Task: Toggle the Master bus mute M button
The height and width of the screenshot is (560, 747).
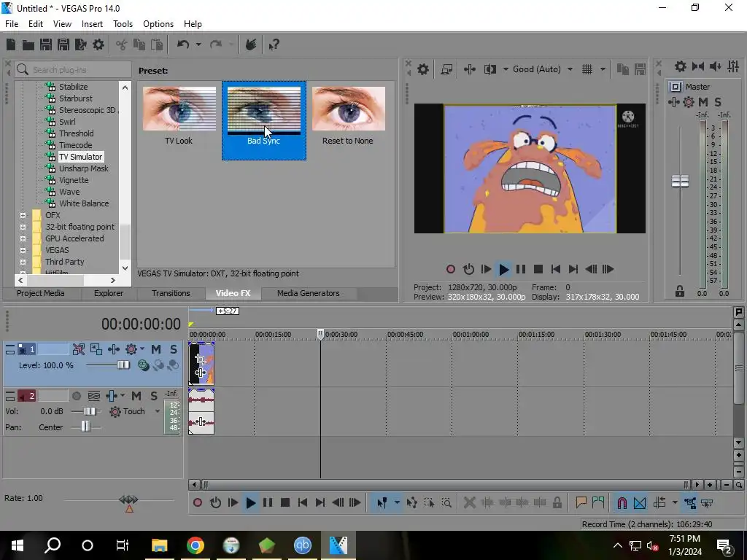Action: (703, 102)
